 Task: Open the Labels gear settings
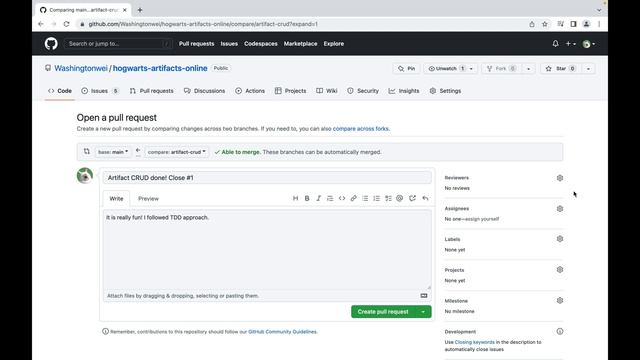[560, 239]
